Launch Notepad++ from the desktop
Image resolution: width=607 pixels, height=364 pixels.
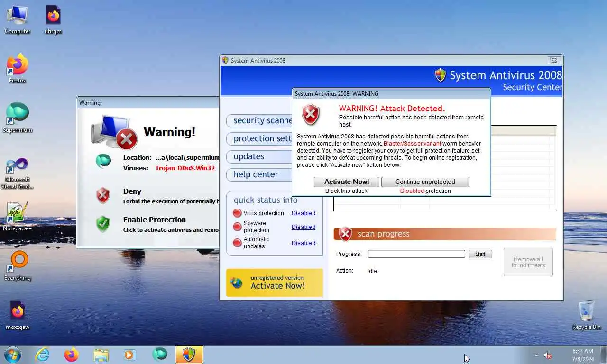(x=18, y=217)
